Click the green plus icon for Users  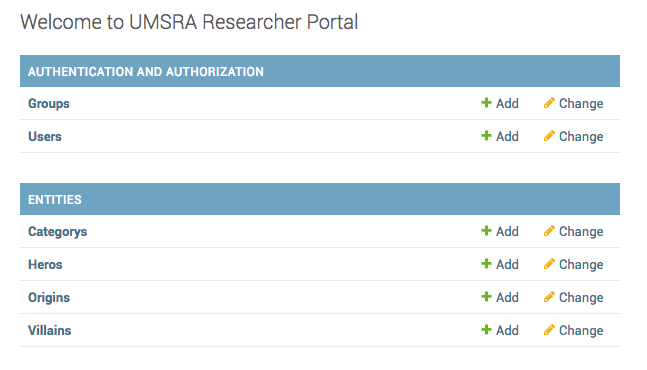click(486, 136)
